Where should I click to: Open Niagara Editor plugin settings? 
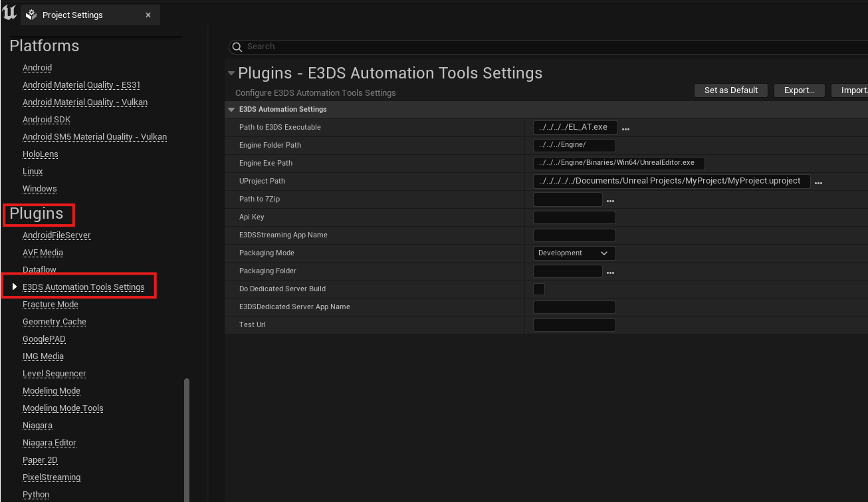point(49,443)
